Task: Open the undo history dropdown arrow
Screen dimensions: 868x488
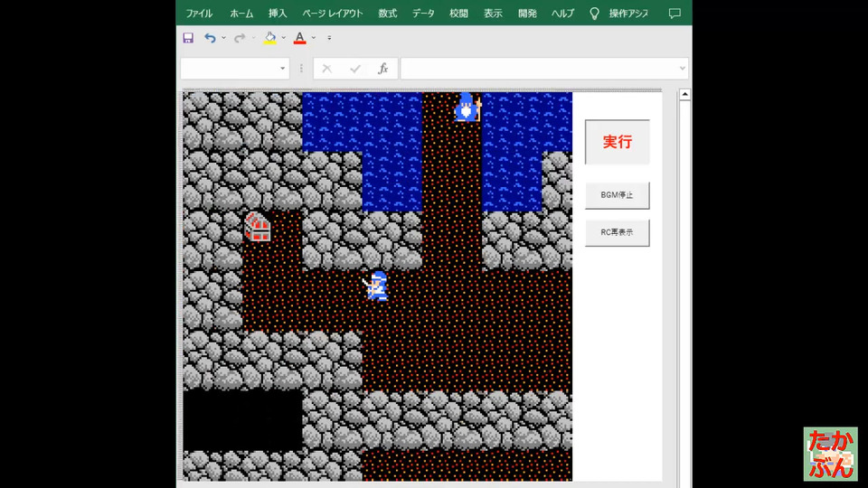Action: (223, 38)
